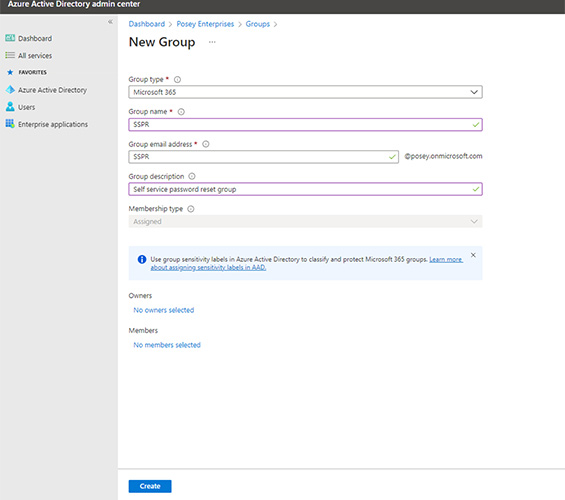Click the Members section label
The image size is (565, 500).
click(x=143, y=330)
